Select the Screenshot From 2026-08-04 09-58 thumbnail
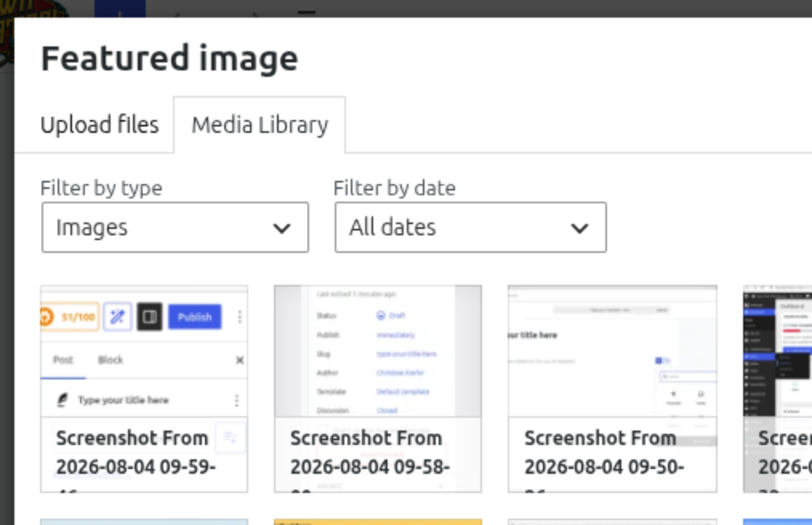Image resolution: width=812 pixels, height=525 pixels. (377, 388)
